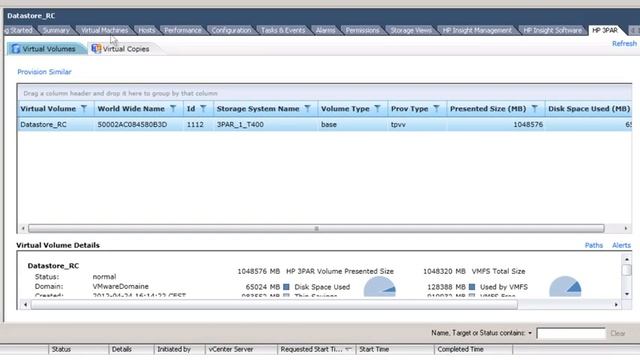The width and height of the screenshot is (640, 360).
Task: Open the Alarms tab
Action: point(325,30)
